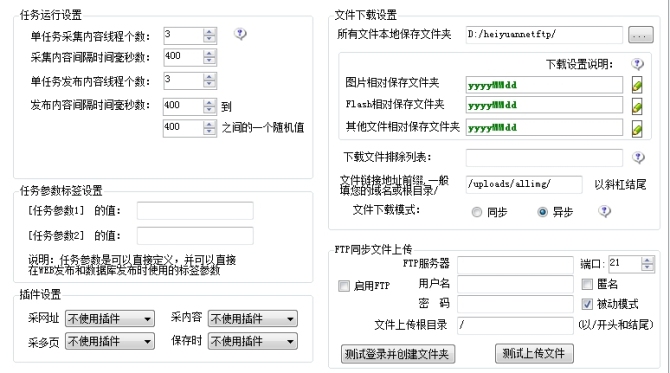
Task: Increase the FTP port number
Action: point(647,260)
